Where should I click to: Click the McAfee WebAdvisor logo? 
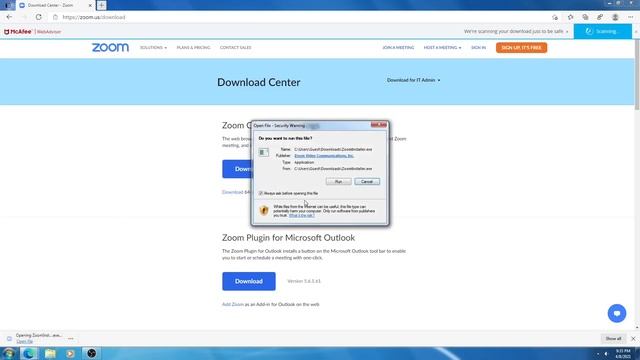coord(33,31)
